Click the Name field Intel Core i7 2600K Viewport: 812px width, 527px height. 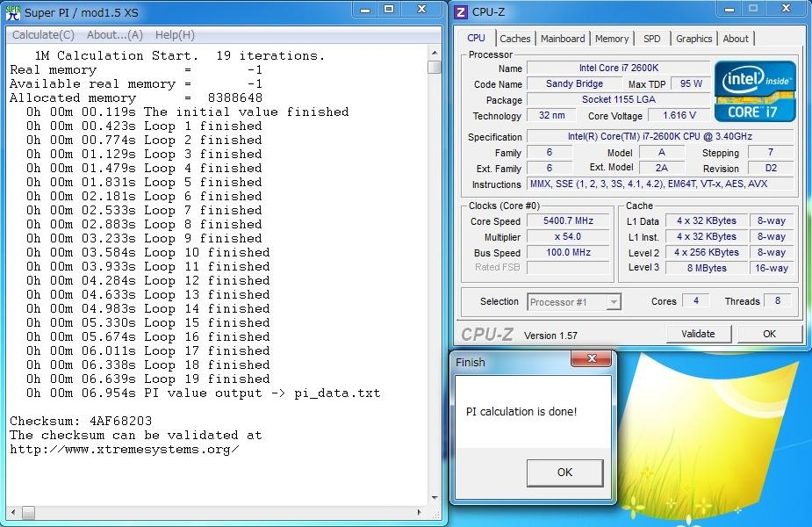point(618,68)
